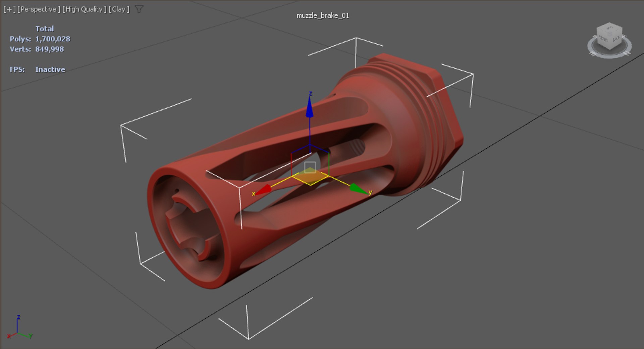The height and width of the screenshot is (349, 644).
Task: Click the red X-axis arrow of move gizmo
Action: 263,190
